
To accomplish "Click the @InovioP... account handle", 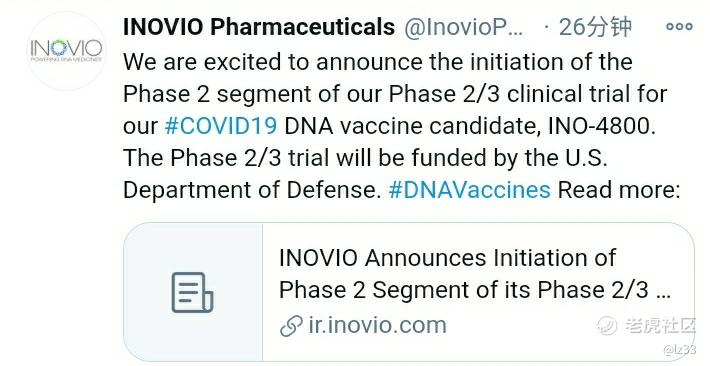I will pos(464,28).
